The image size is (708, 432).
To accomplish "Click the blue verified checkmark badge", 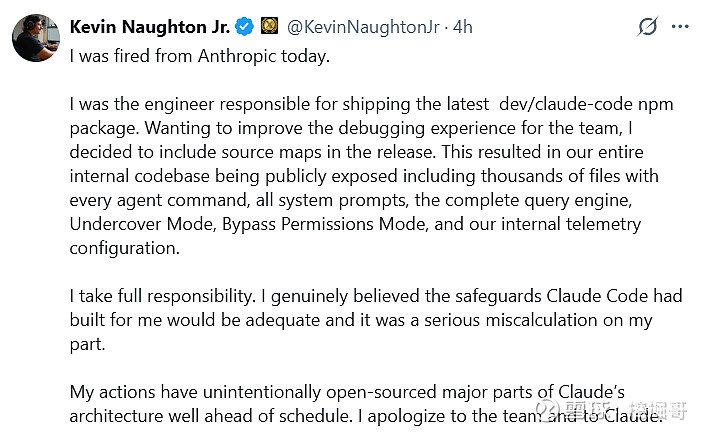I will 246,27.
